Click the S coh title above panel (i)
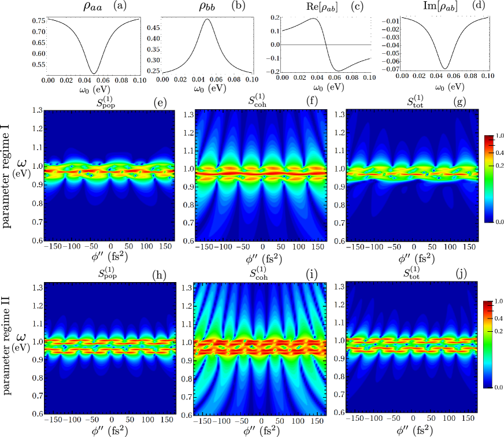 pyautogui.click(x=258, y=273)
